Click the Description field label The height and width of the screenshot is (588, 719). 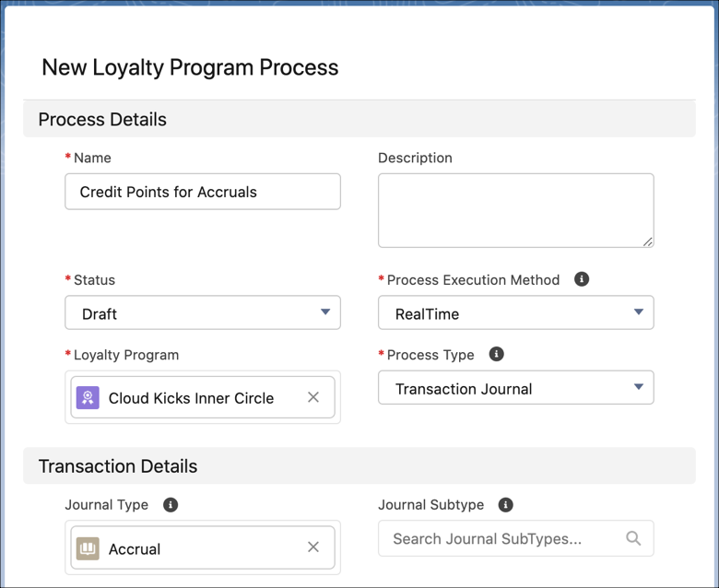click(x=415, y=158)
